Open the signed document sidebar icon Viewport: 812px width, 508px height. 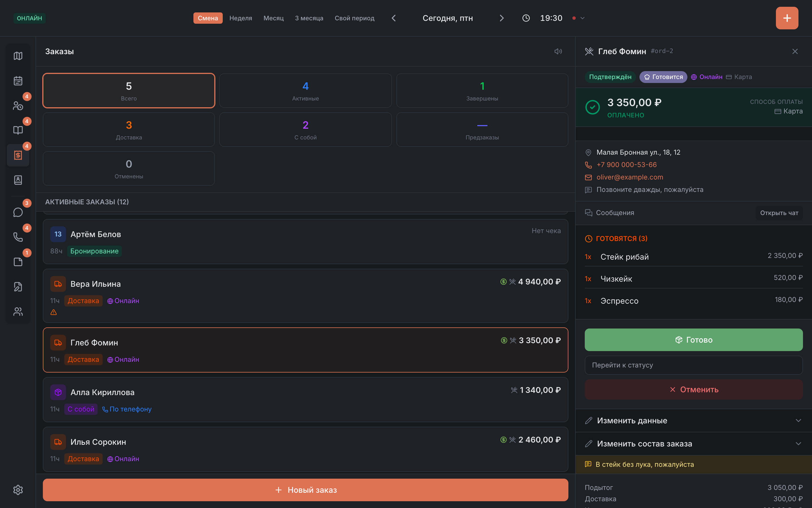coord(18,287)
